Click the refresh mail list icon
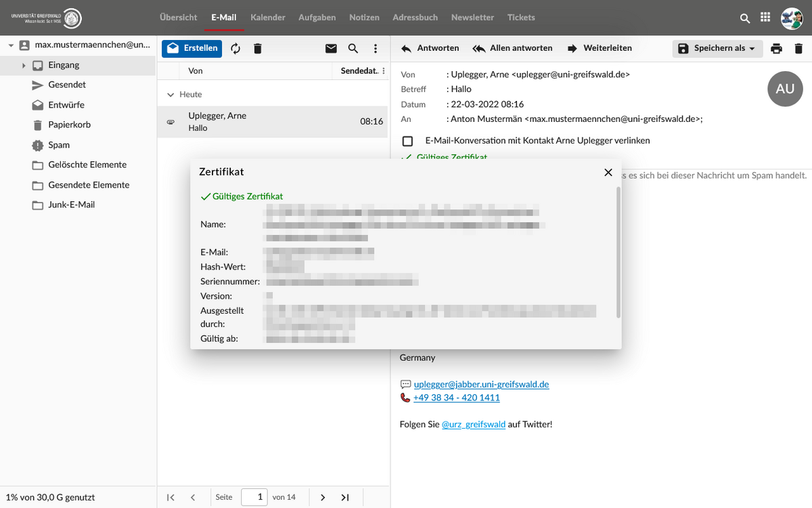812x508 pixels. pos(235,49)
